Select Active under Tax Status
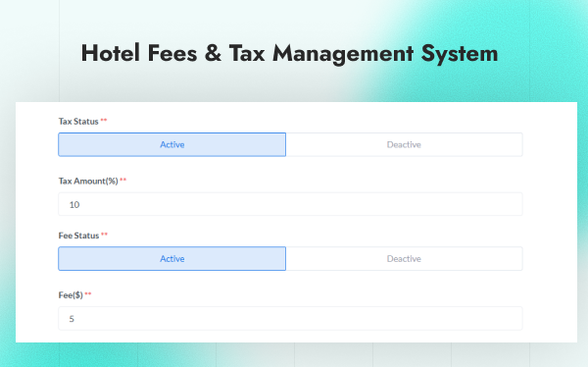 point(172,144)
